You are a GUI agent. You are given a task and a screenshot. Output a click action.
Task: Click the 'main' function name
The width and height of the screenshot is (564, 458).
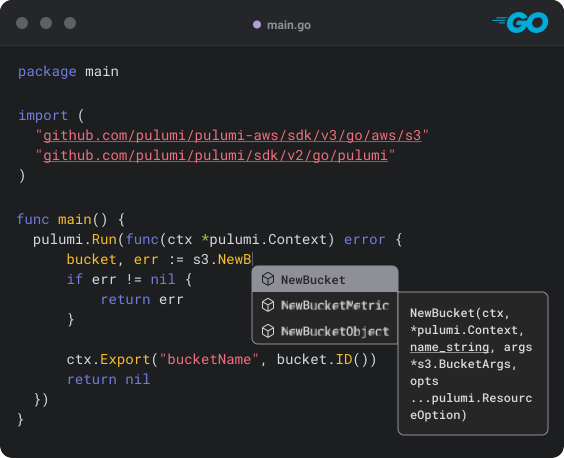click(x=75, y=219)
